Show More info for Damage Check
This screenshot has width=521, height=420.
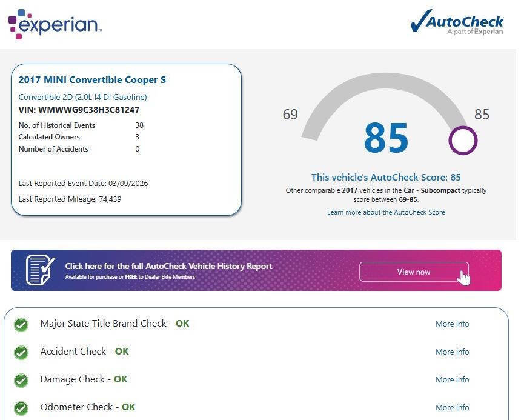452,380
